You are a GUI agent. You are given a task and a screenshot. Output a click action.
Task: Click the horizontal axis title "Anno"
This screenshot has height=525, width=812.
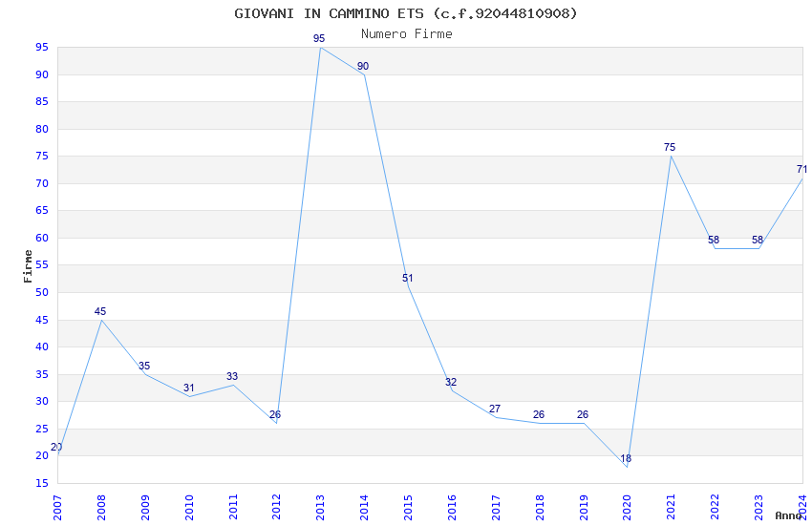[x=788, y=515]
